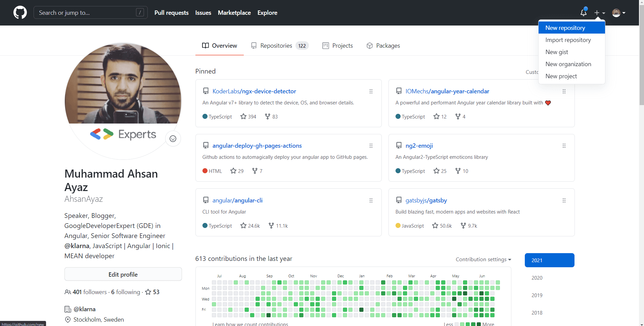Expand Contribution settings dropdown
Image resolution: width=644 pixels, height=326 pixels.
tap(484, 259)
